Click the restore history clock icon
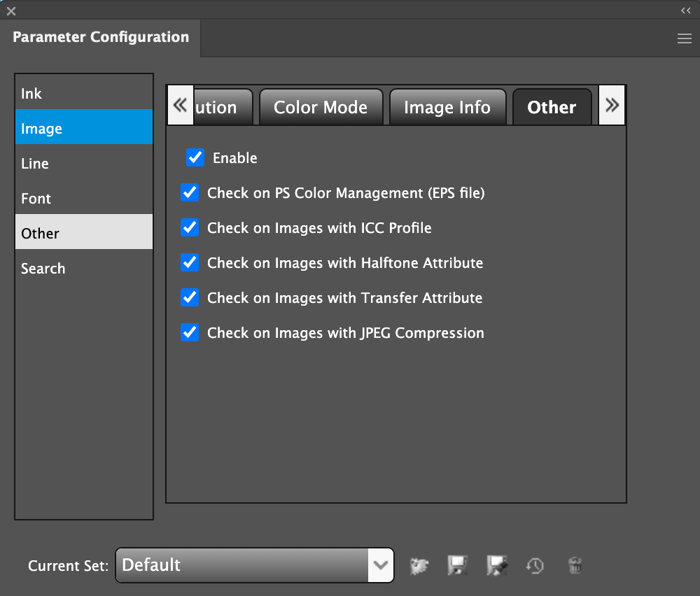Screen dimensions: 700x596 point(535,565)
